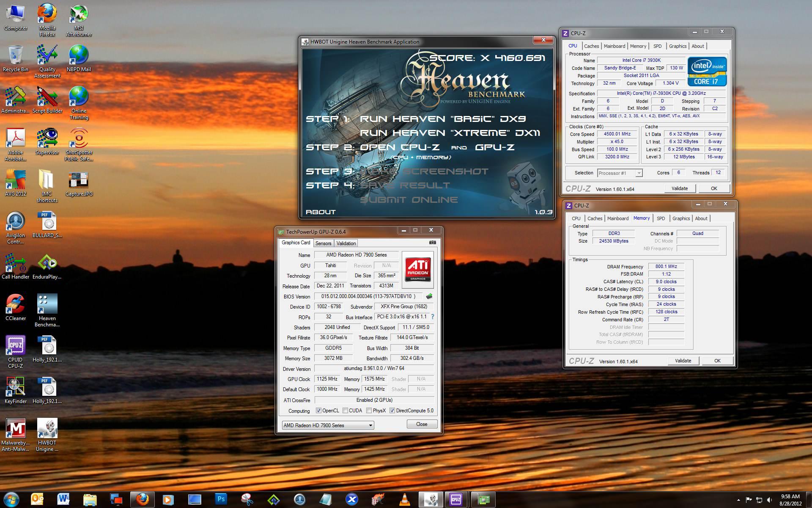
Task: Open the Processor #1 selection dropdown
Action: click(x=620, y=173)
